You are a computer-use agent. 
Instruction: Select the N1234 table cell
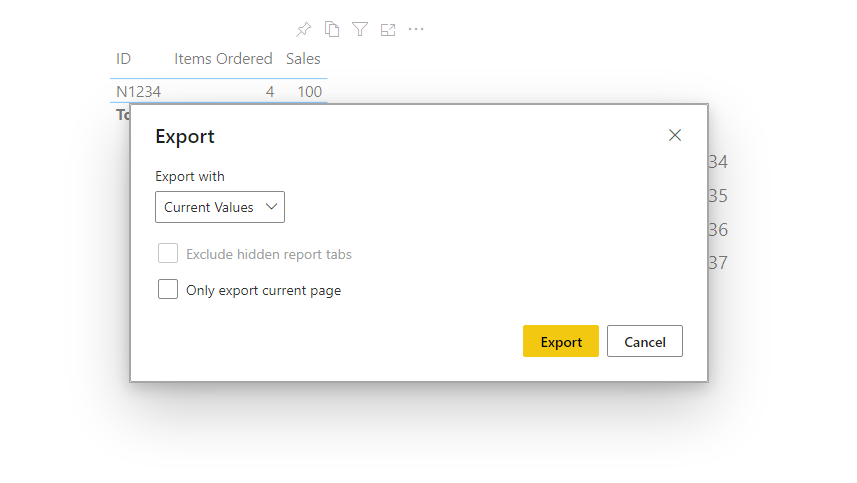coord(138,92)
